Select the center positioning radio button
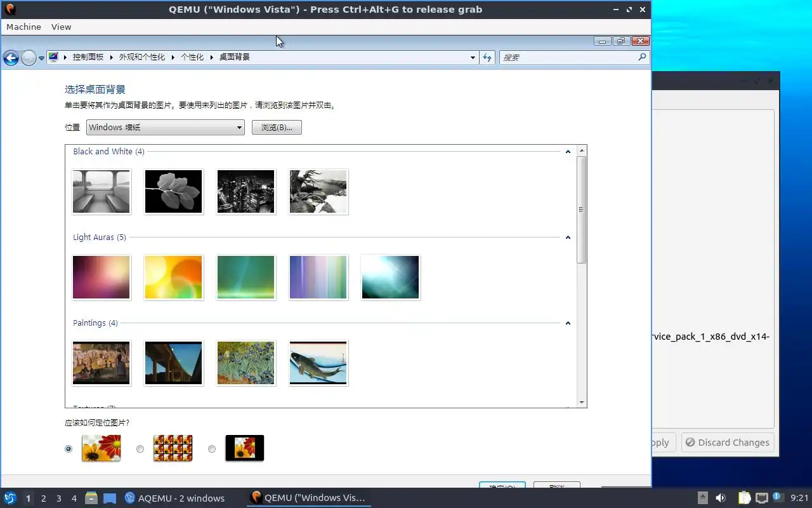The height and width of the screenshot is (508, 812). pyautogui.click(x=212, y=449)
